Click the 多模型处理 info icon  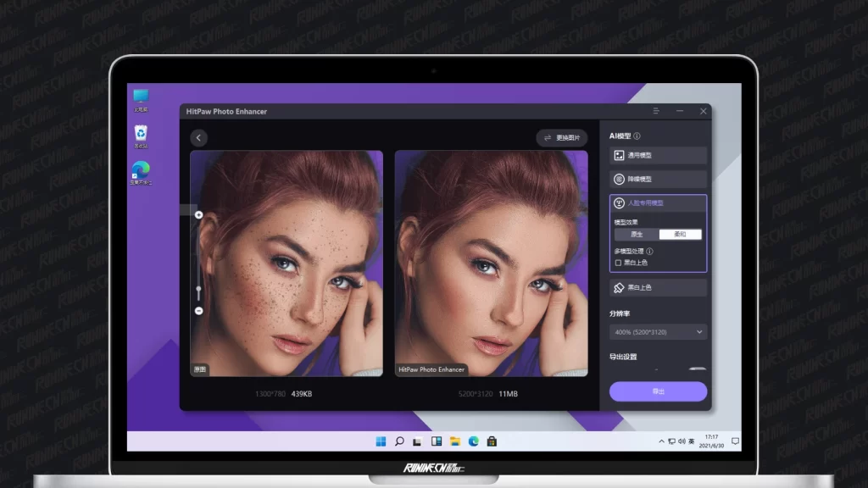[x=649, y=251]
